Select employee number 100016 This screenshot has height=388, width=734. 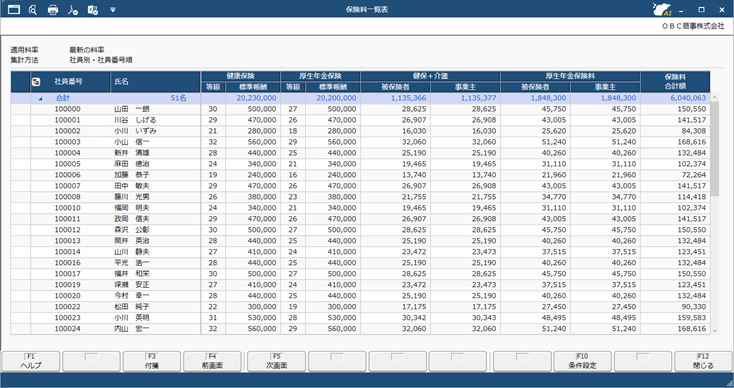click(67, 263)
